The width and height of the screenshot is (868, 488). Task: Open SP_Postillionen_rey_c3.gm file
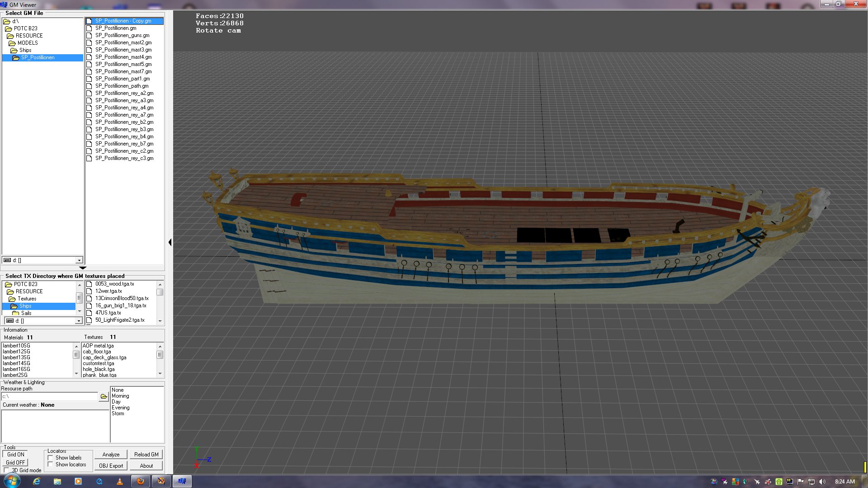click(124, 158)
